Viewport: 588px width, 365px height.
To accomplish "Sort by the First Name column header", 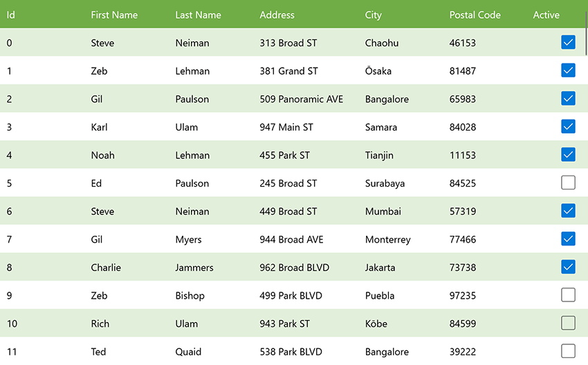I will pos(114,15).
